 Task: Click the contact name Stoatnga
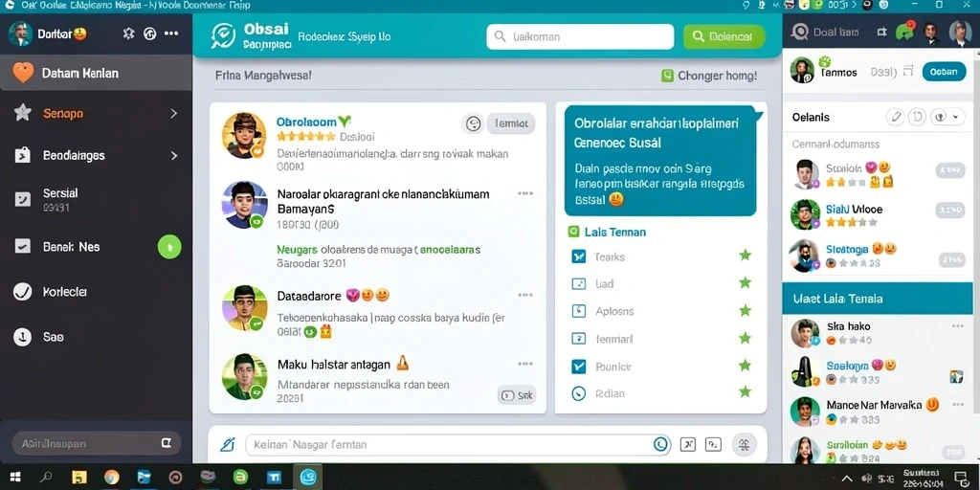click(847, 250)
